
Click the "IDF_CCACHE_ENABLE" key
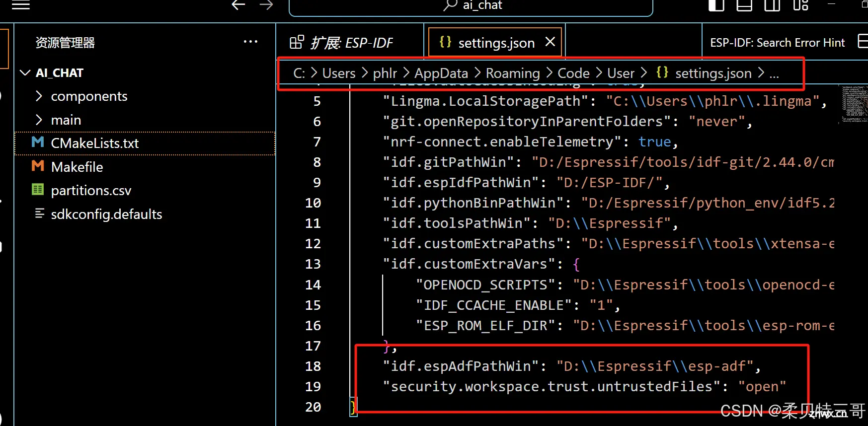tap(493, 305)
